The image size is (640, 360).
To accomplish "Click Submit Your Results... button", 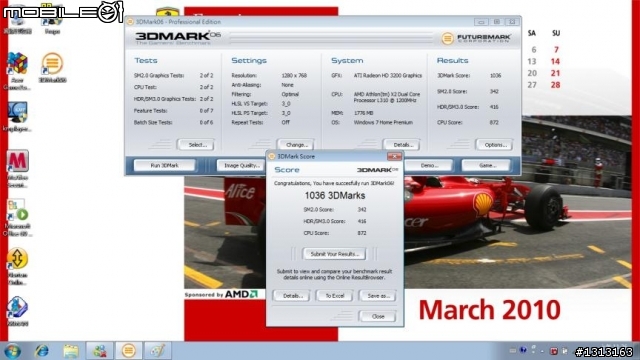I will tap(334, 254).
